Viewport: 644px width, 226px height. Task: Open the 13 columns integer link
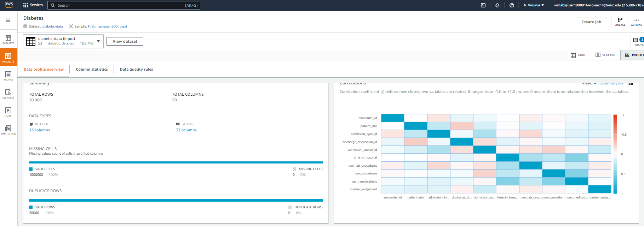pyautogui.click(x=39, y=130)
